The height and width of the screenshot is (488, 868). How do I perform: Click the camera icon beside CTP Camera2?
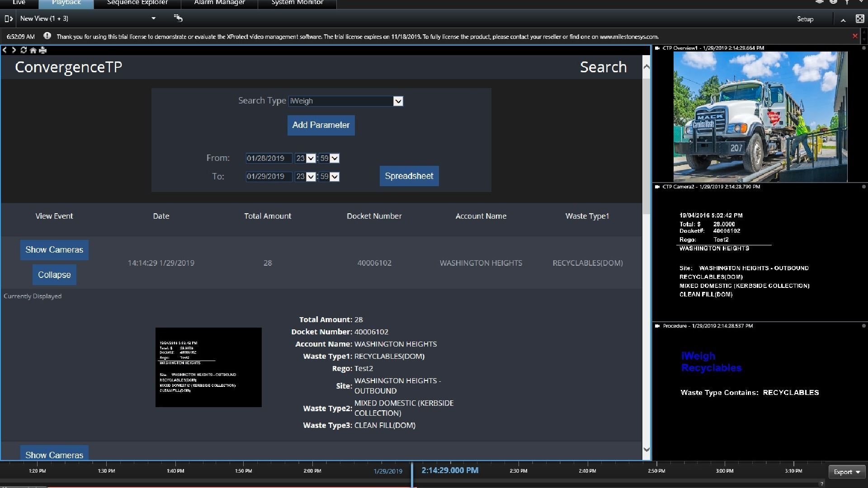click(x=657, y=187)
